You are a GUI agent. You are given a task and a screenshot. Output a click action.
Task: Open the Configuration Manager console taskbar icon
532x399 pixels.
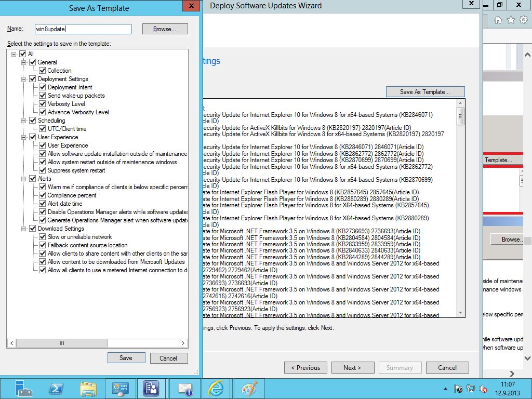click(120, 389)
